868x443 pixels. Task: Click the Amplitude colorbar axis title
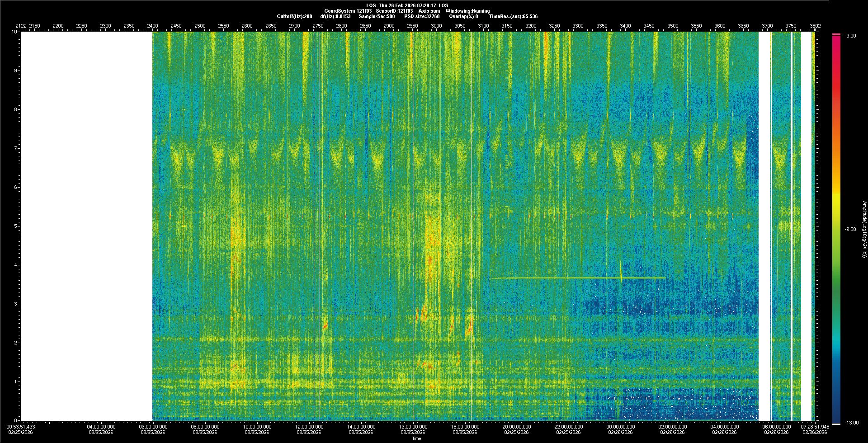coord(863,230)
